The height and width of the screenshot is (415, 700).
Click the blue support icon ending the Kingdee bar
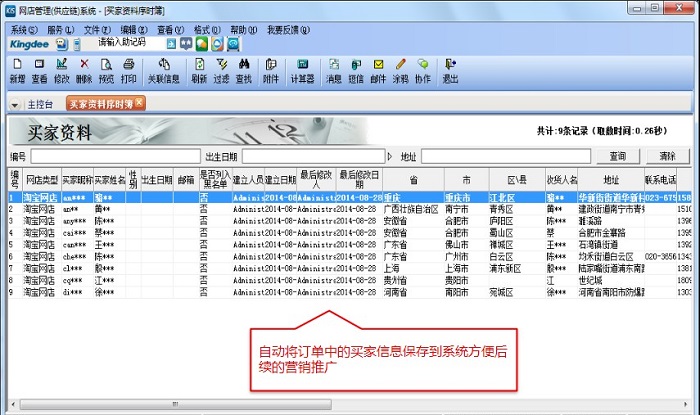click(233, 43)
